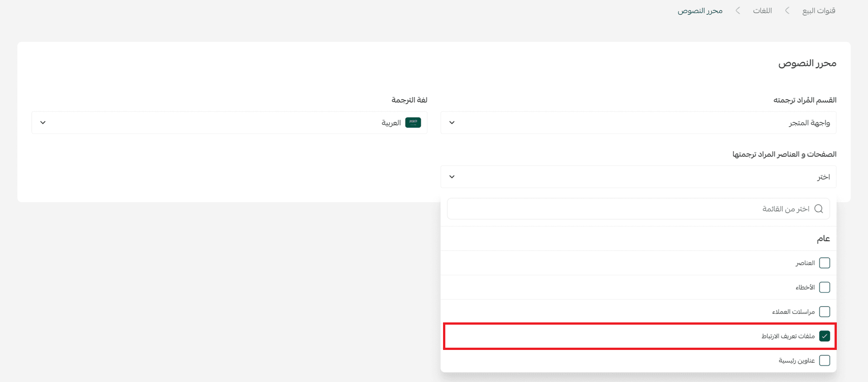Click the breadcrumb arrow after قنوات البيع

[787, 10]
